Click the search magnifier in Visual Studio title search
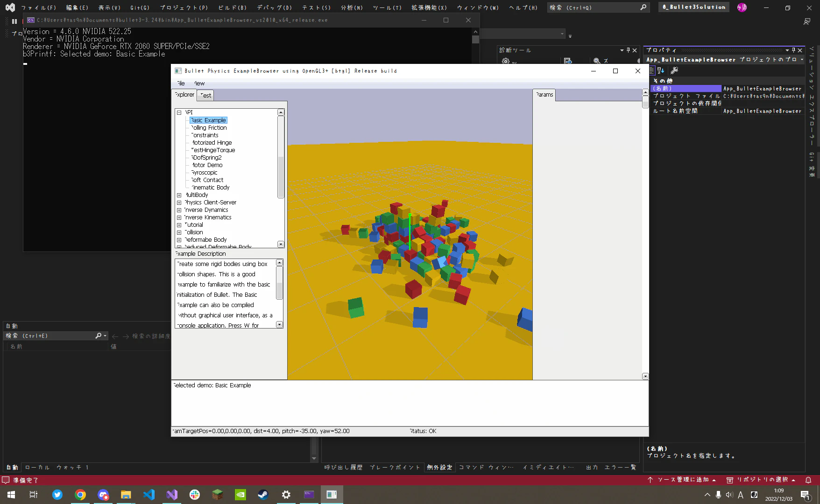The width and height of the screenshot is (820, 504). click(x=643, y=7)
